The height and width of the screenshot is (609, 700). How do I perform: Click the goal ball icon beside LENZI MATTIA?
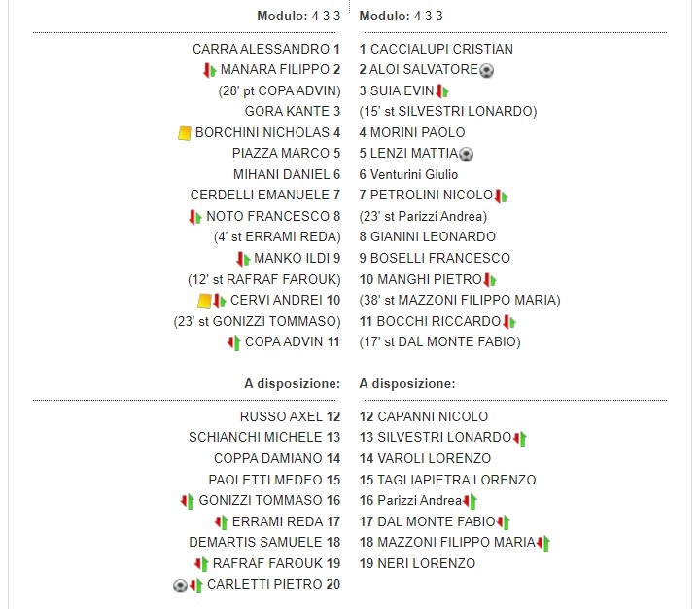pyautogui.click(x=466, y=154)
